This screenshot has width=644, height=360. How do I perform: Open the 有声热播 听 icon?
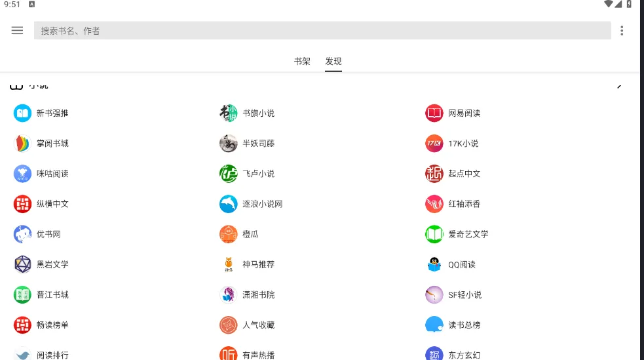point(229,353)
